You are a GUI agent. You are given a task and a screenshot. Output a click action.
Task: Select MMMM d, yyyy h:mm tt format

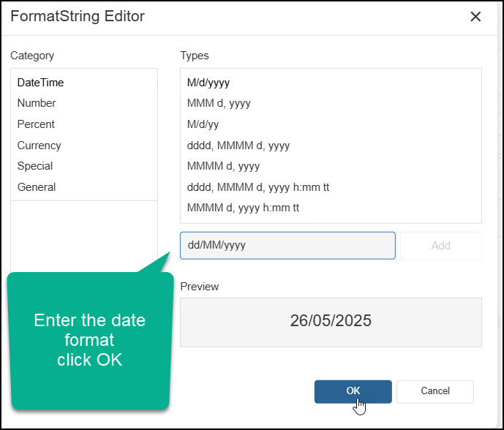243,208
